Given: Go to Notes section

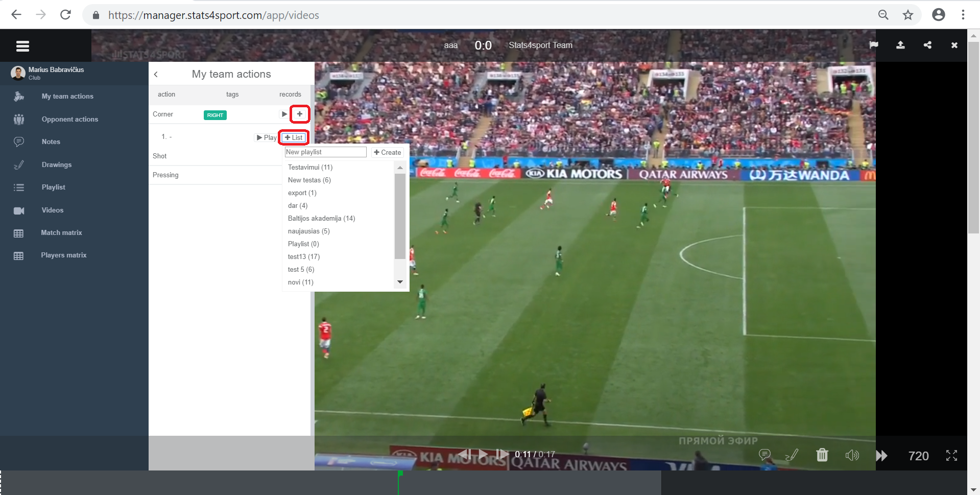Looking at the screenshot, I should click(51, 142).
